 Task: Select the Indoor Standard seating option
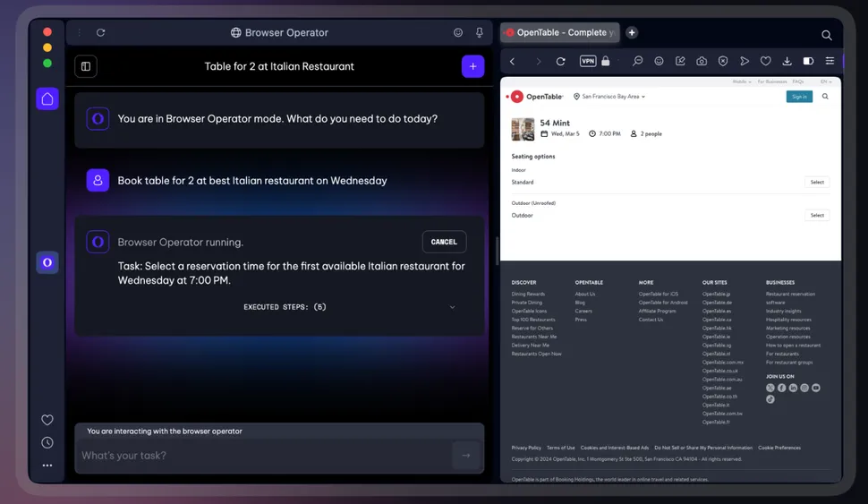[816, 182]
